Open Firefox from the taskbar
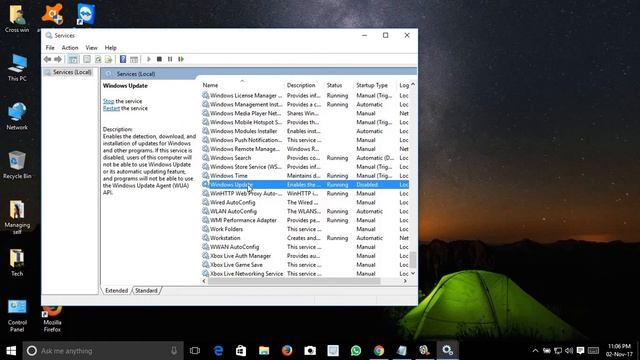Screen dimensions: 640x360 287,351
